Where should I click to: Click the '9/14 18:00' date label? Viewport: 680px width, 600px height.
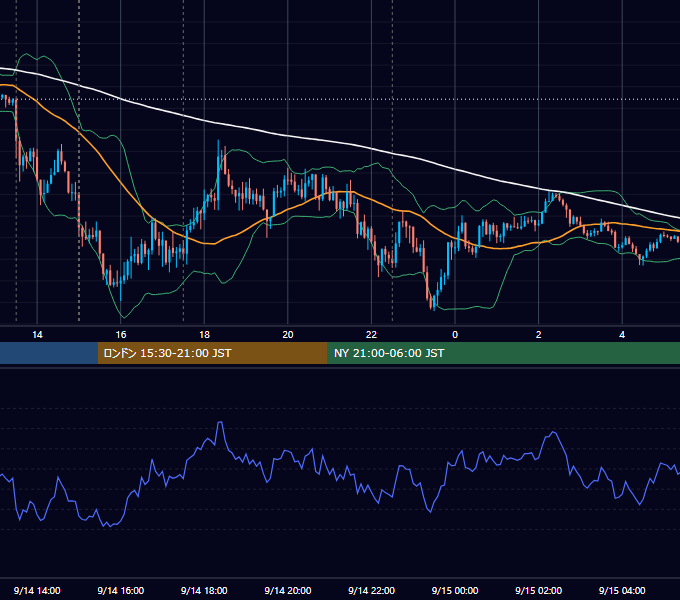coord(204,590)
